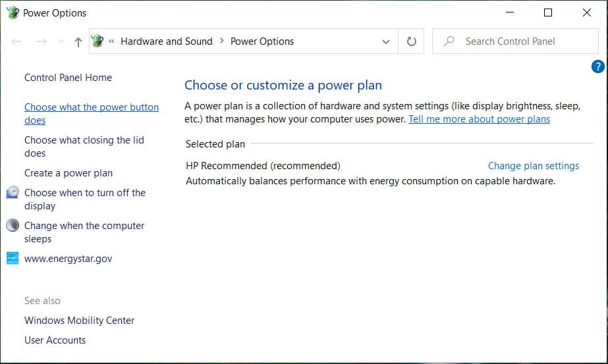Screen dimensions: 608x364
Task: Open Tell me more about power plans
Action: [x=479, y=119]
